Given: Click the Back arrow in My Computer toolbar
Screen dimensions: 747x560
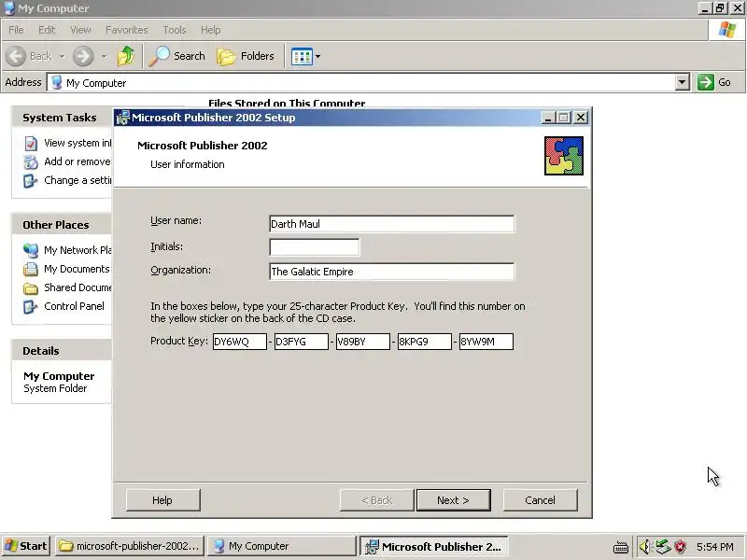Looking at the screenshot, I should tap(16, 56).
